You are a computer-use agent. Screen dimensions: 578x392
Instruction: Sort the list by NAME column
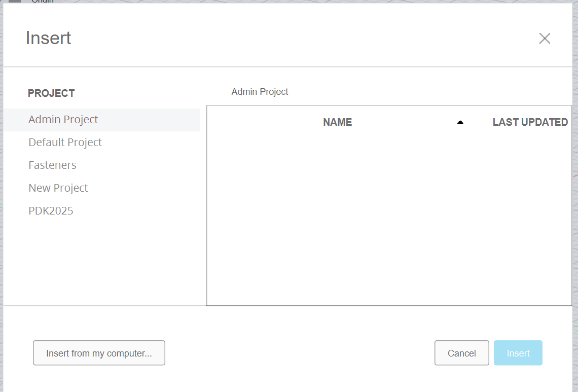[337, 122]
